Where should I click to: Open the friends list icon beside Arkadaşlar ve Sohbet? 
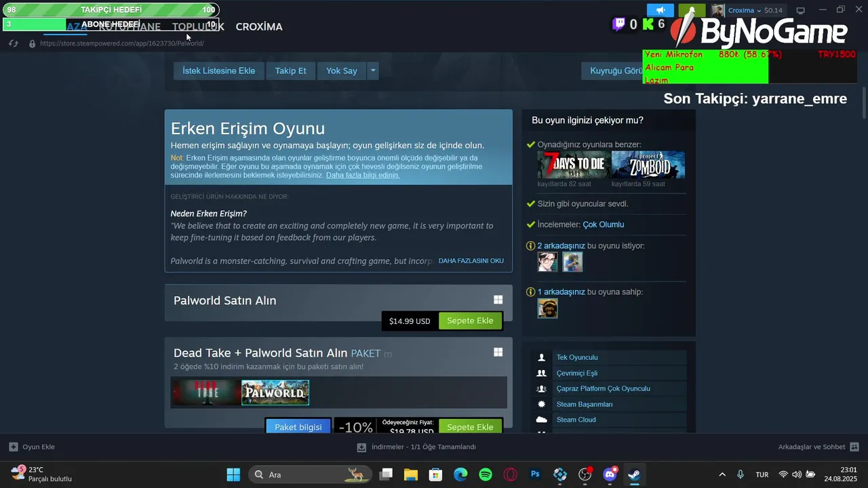click(x=854, y=447)
